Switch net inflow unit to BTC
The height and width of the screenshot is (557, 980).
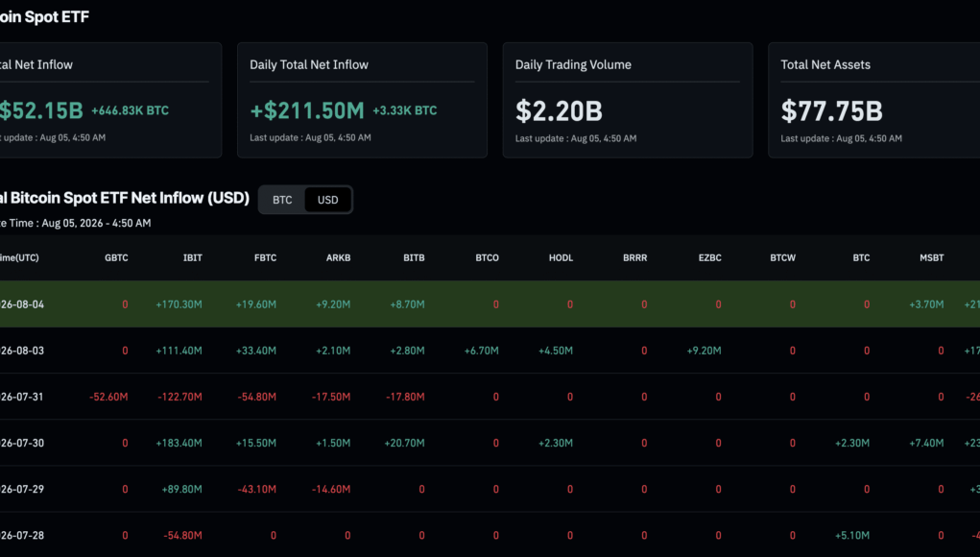pos(282,200)
